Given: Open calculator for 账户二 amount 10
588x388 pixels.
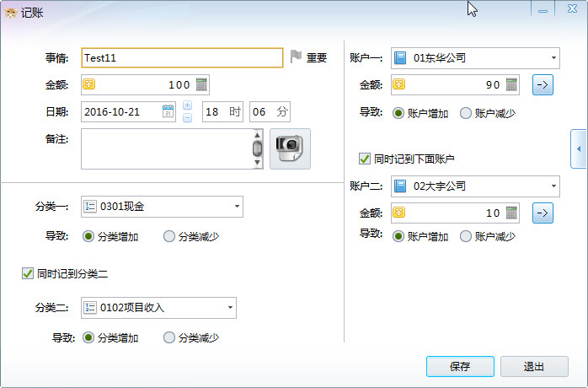Looking at the screenshot, I should pos(511,213).
